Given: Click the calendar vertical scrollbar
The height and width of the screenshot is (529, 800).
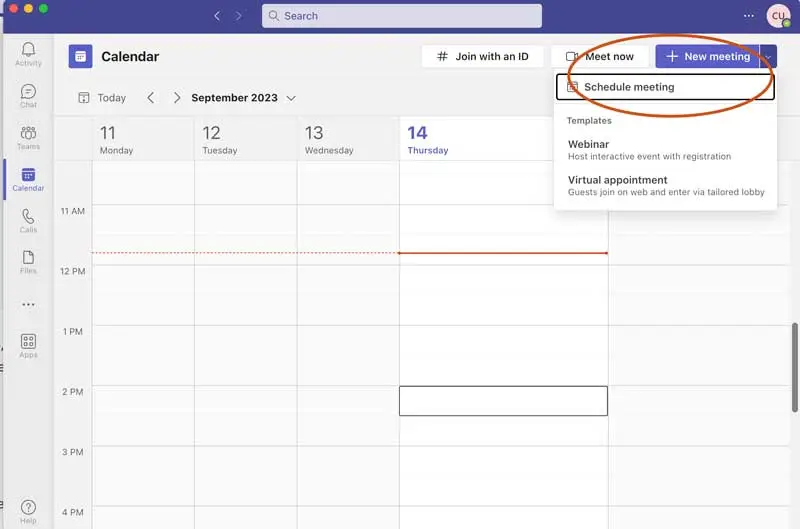Looking at the screenshot, I should [795, 367].
